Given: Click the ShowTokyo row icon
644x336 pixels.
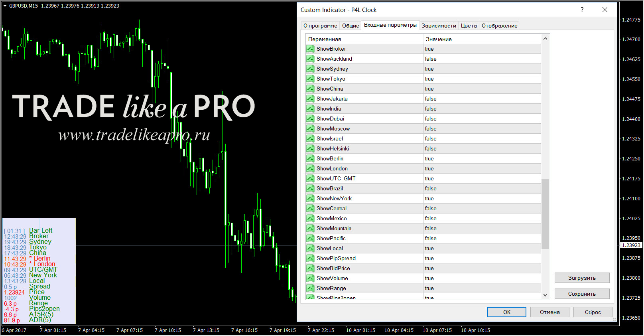Looking at the screenshot, I should [310, 79].
